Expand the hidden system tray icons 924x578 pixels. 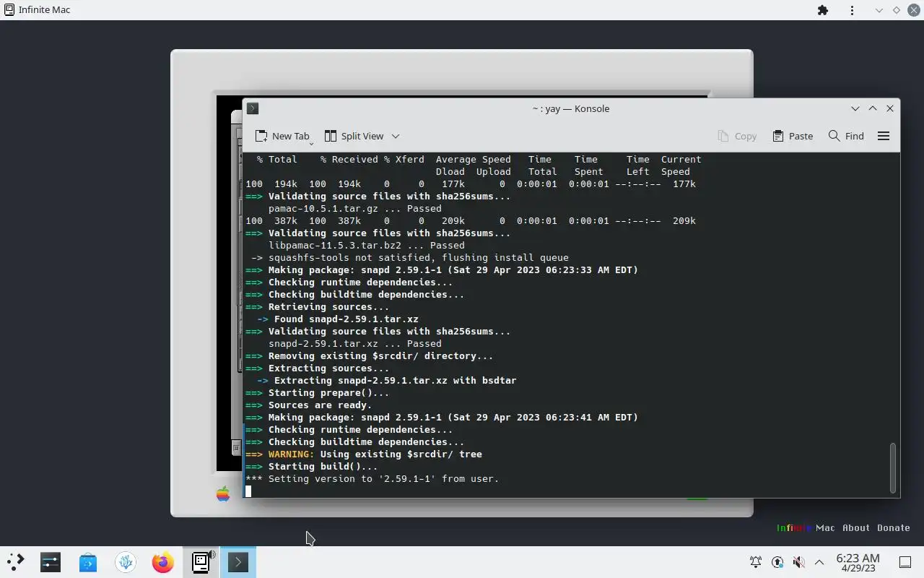819,562
